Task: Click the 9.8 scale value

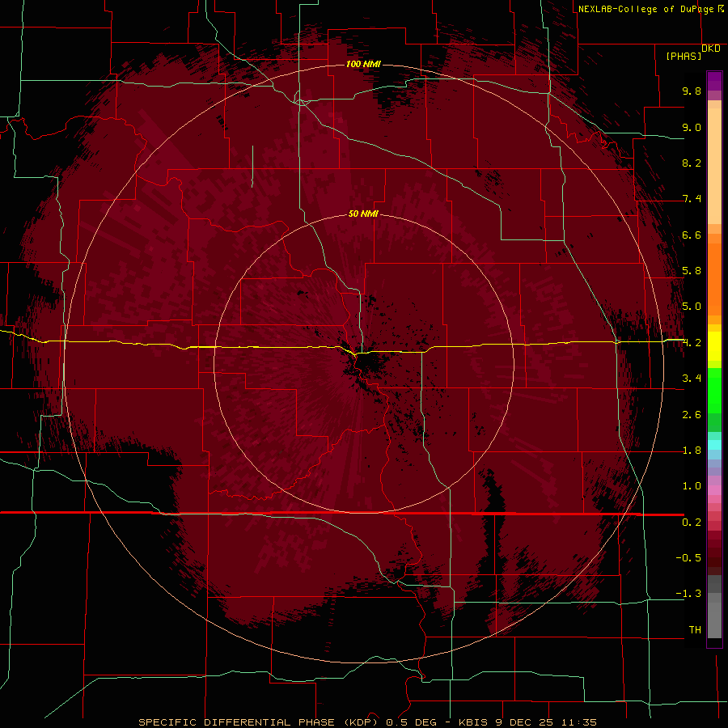Action: click(x=692, y=91)
